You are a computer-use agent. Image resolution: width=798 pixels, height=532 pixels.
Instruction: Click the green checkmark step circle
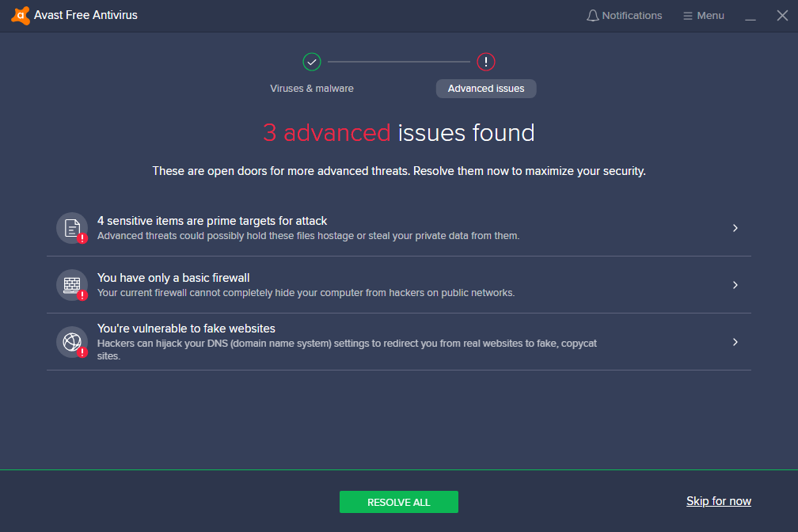point(312,62)
